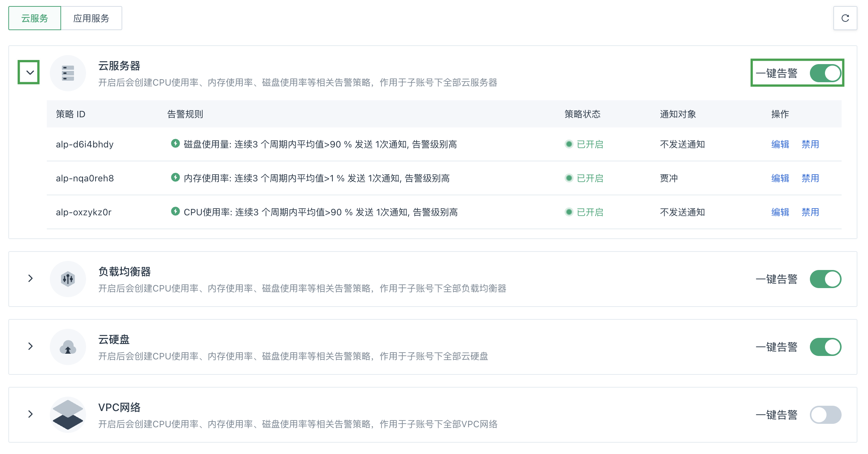Click the 云硬盘 section title
Image resolution: width=868 pixels, height=454 pixels.
pos(114,339)
